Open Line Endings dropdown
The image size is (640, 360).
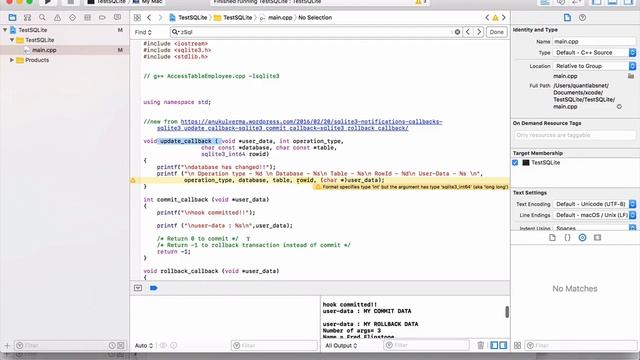pos(595,215)
